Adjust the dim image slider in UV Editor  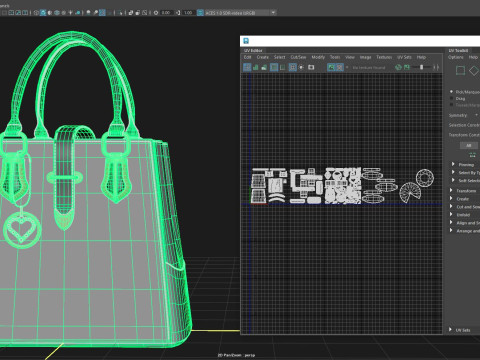click(x=421, y=67)
